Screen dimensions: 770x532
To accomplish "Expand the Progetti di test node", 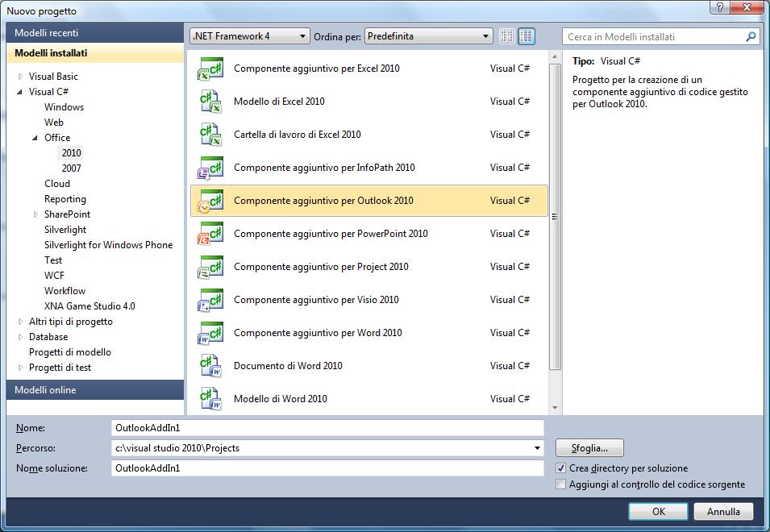I will coord(20,368).
